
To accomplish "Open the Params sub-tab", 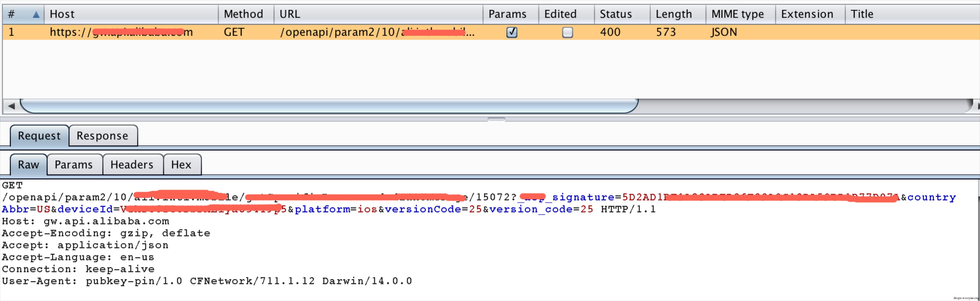I will (x=74, y=165).
